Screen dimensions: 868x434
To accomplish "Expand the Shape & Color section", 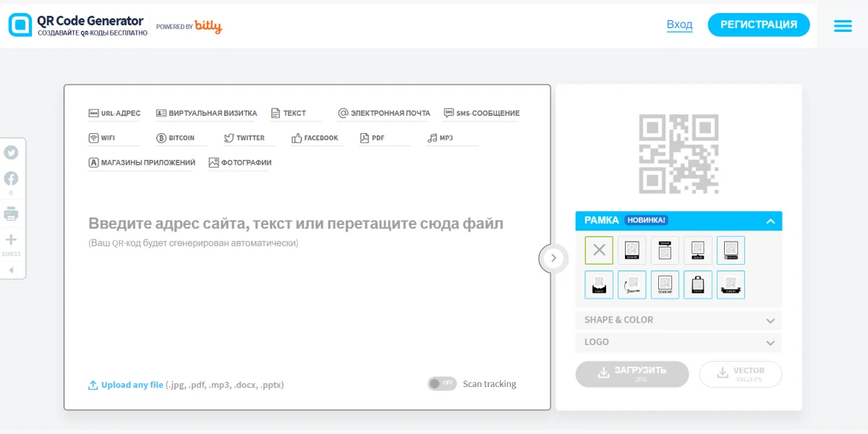I will [678, 320].
